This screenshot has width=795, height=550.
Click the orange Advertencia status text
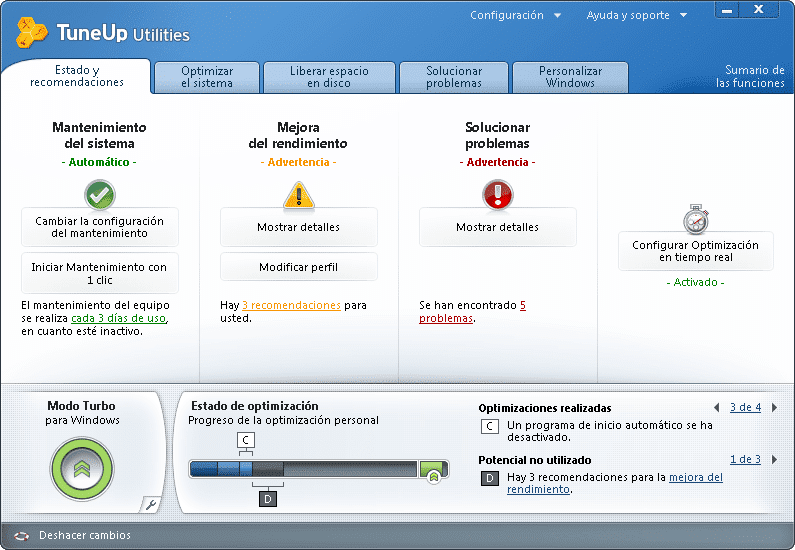click(298, 162)
